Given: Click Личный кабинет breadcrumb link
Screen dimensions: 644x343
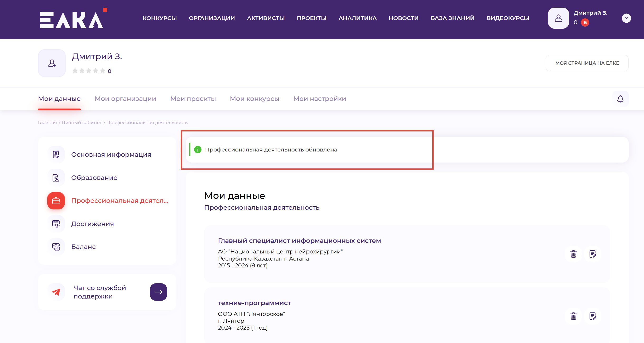Looking at the screenshot, I should 81,122.
